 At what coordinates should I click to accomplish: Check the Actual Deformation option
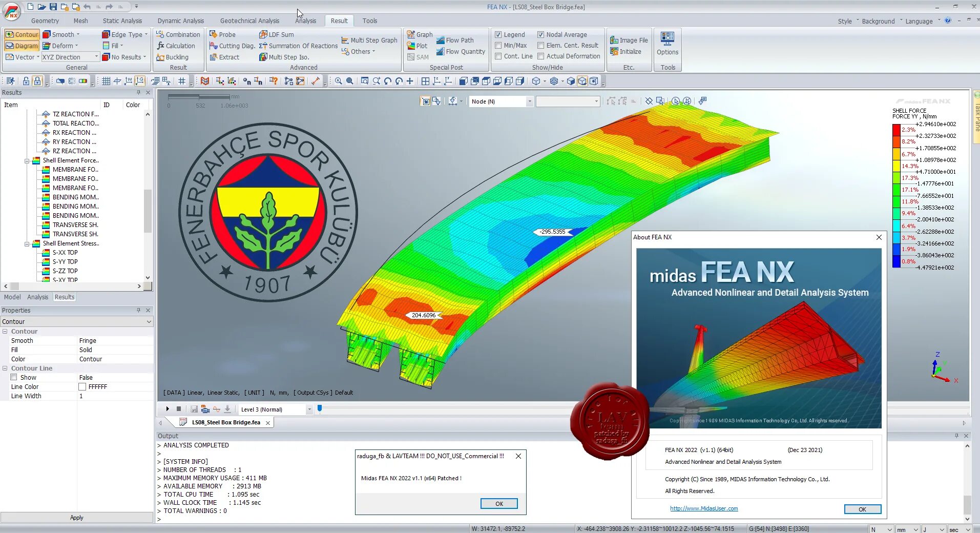[540, 56]
